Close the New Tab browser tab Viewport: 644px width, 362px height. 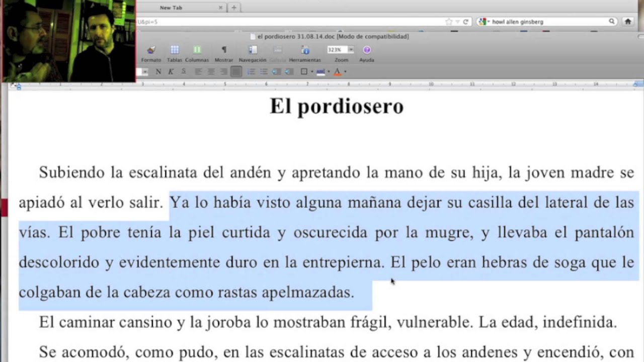(x=220, y=8)
